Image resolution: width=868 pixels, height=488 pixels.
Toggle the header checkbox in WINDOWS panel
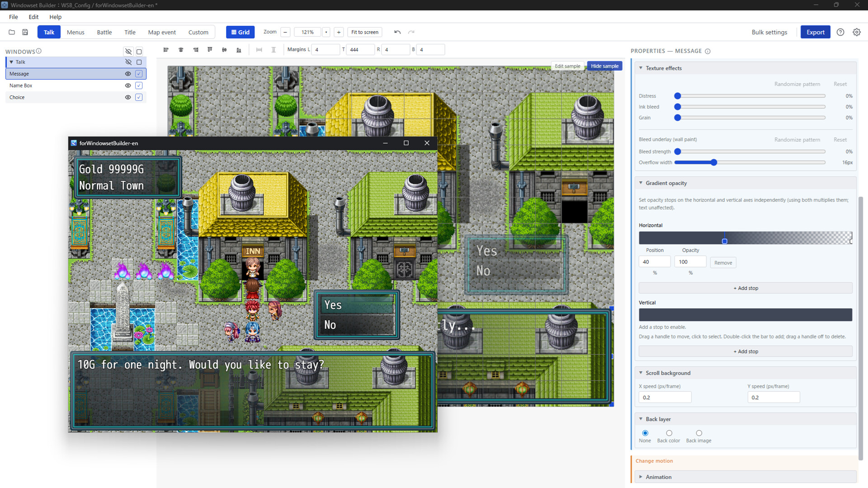[x=139, y=52]
